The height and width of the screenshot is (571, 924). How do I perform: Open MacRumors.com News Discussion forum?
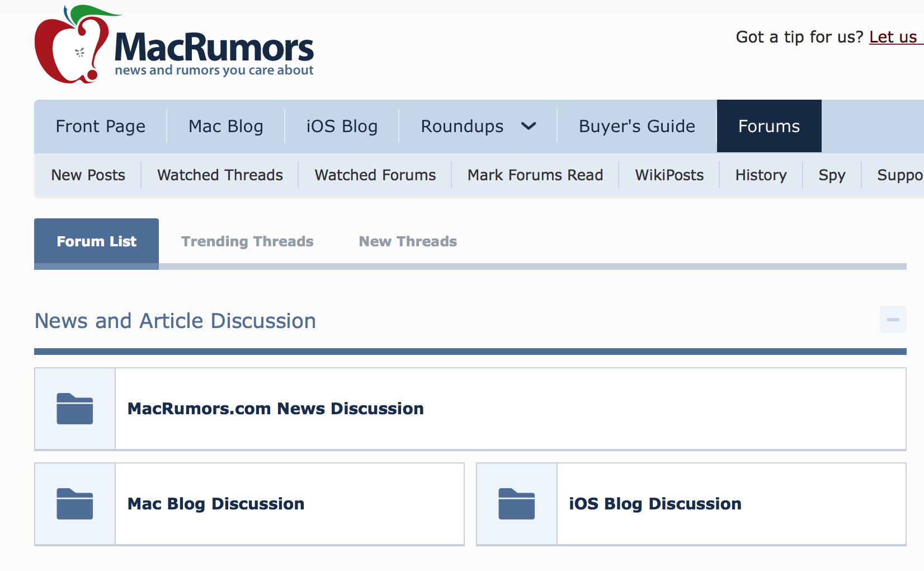[x=275, y=409]
